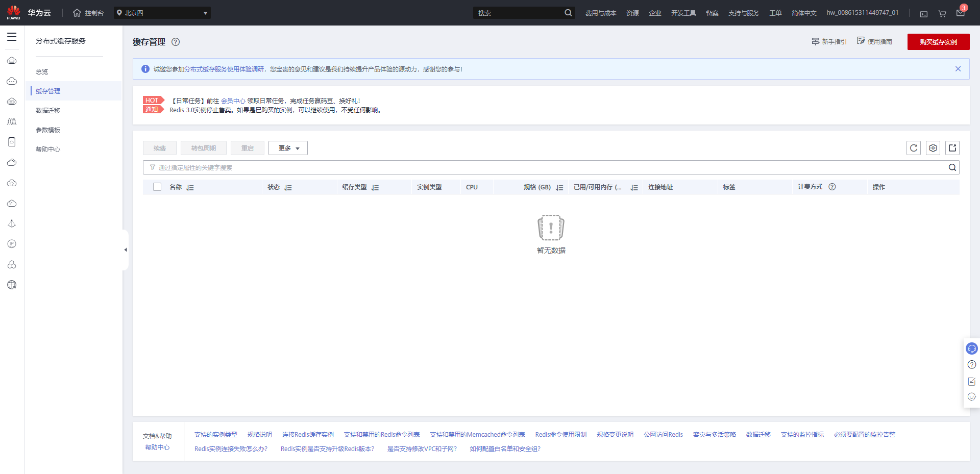Open the 支持的实例类型 doc link
Image resolution: width=980 pixels, height=474 pixels.
coord(216,435)
